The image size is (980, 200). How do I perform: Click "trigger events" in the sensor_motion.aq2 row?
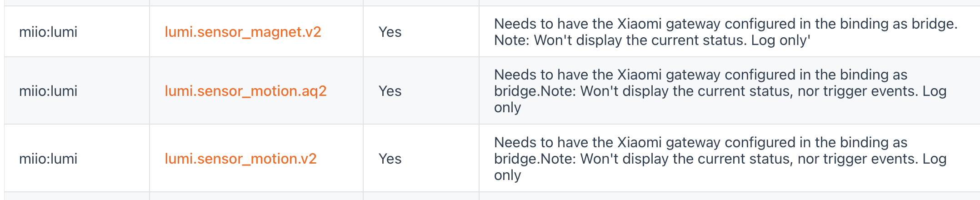[868, 91]
